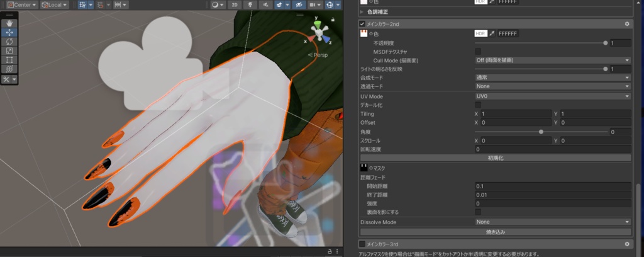This screenshot has height=257, width=644.
Task: Select the Hand view tool
Action: pyautogui.click(x=9, y=23)
